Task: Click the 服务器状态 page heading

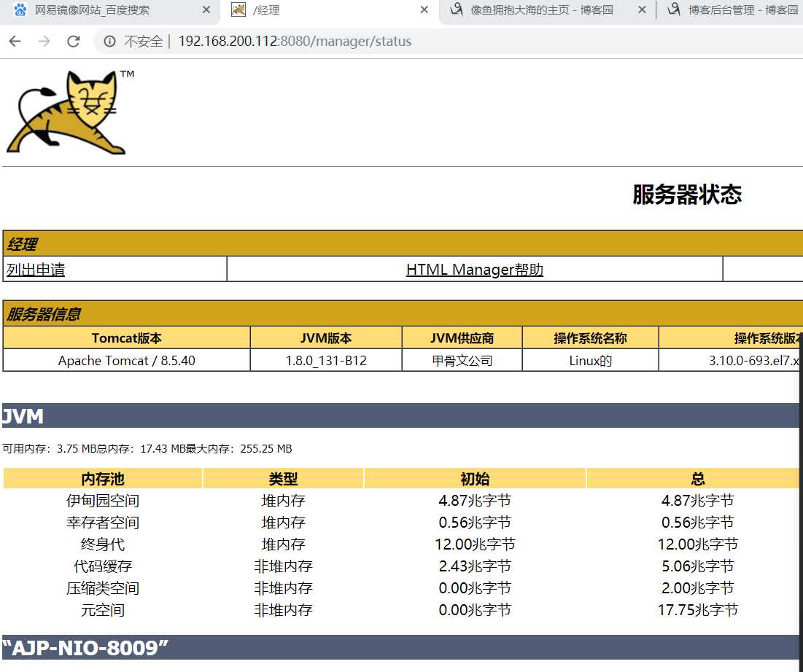Action: 687,195
